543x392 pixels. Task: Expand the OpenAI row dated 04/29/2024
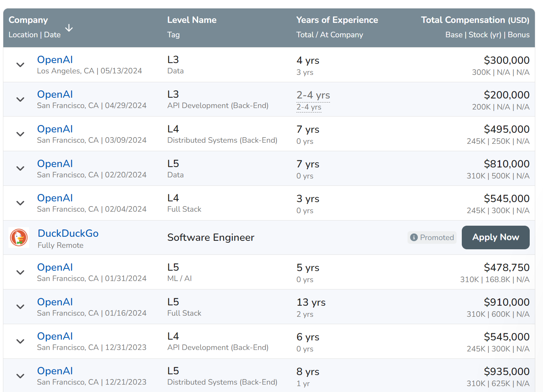(x=20, y=99)
